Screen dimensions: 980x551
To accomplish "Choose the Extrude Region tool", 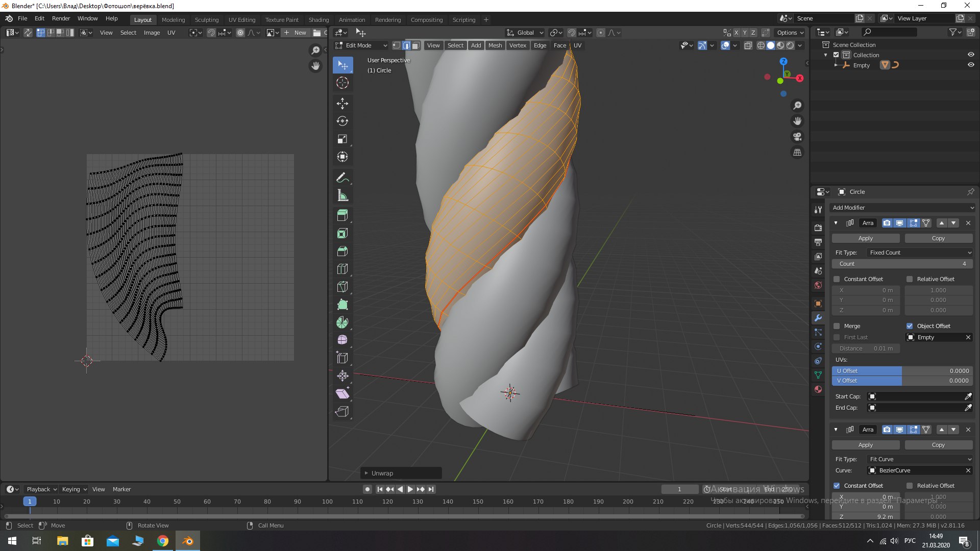I will 342,215.
